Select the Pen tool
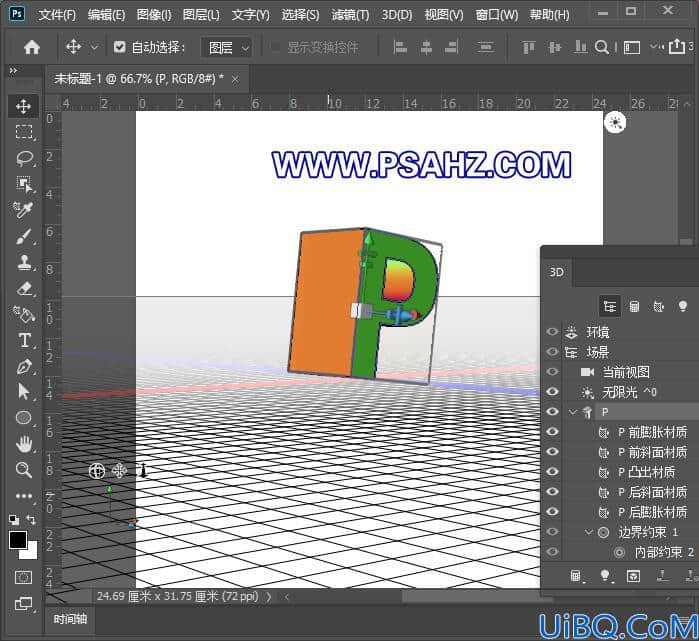699x641 pixels. [24, 366]
